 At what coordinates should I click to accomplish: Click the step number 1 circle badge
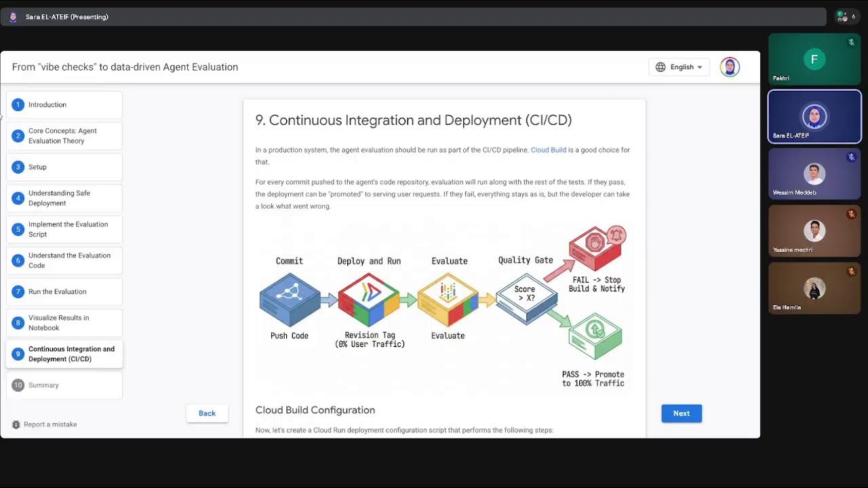pos(18,104)
